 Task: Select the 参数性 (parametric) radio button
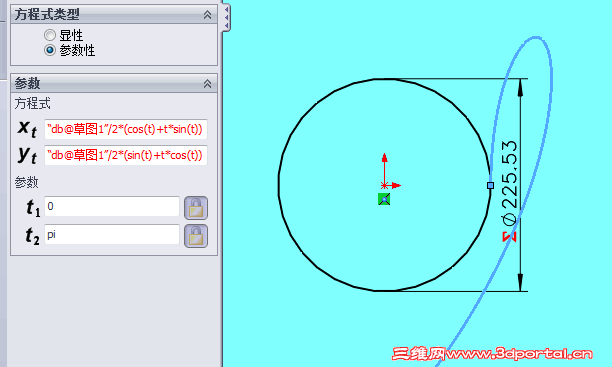pos(50,50)
